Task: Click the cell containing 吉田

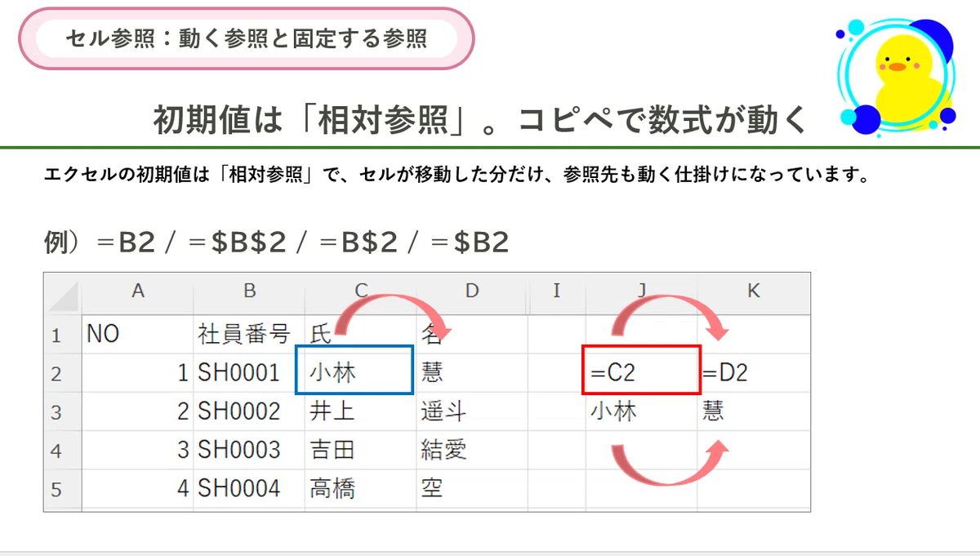Action: click(x=360, y=450)
